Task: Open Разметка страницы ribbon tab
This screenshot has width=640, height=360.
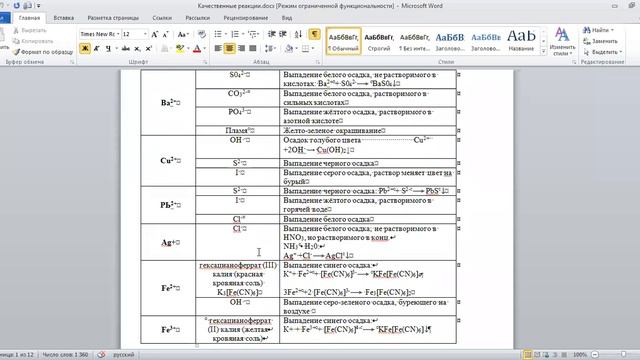Action: pos(113,18)
